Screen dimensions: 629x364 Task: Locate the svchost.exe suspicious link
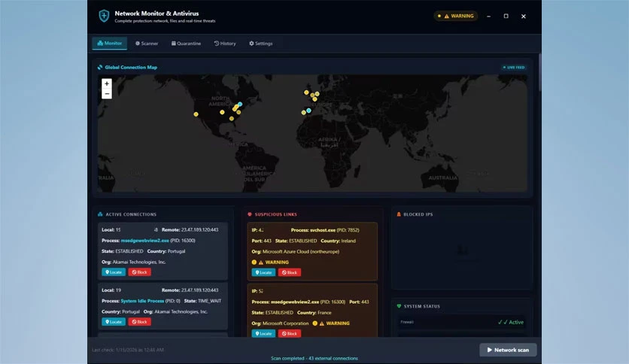point(263,272)
